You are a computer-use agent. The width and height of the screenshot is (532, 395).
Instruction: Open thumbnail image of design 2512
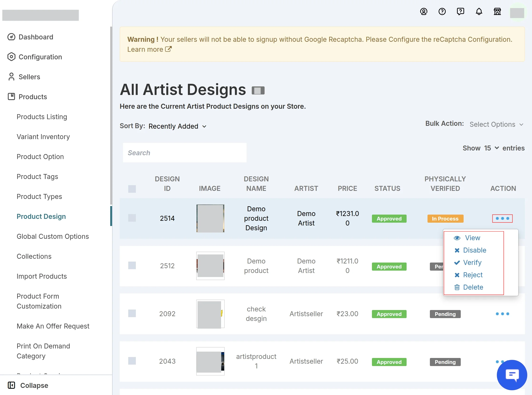click(x=210, y=266)
